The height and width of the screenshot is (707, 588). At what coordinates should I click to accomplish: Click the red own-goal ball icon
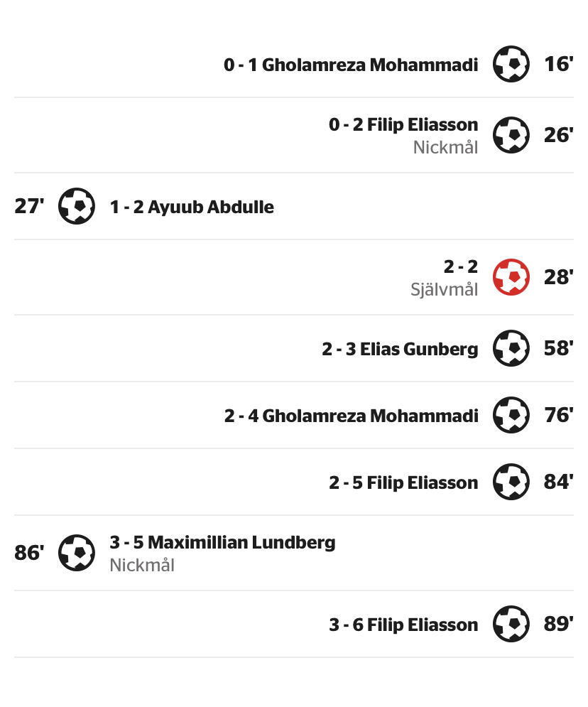coord(511,277)
